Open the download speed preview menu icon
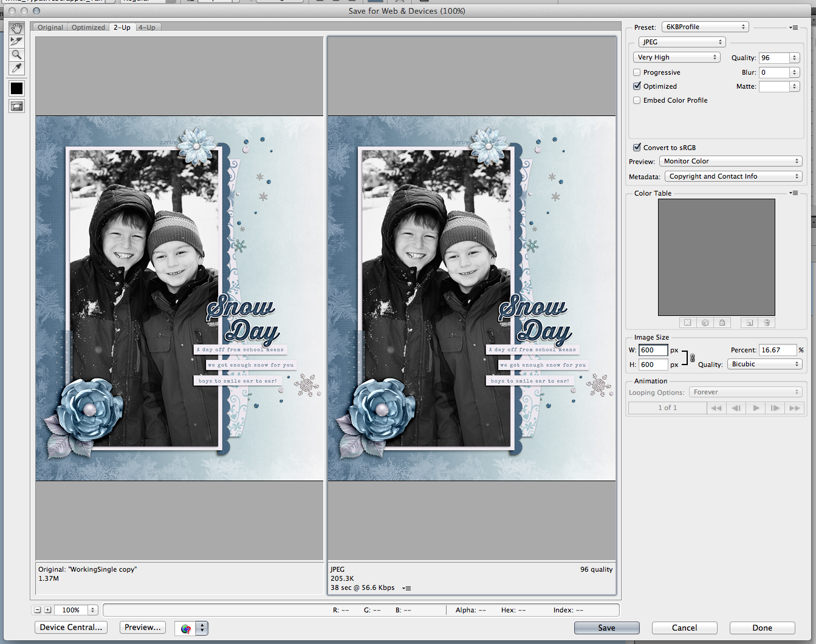The image size is (816, 644). coord(407,588)
